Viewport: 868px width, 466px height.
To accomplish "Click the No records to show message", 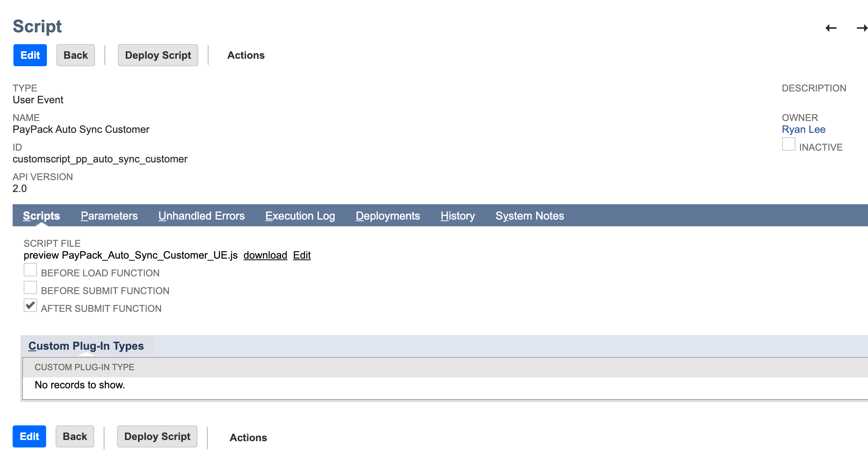I will [x=80, y=385].
